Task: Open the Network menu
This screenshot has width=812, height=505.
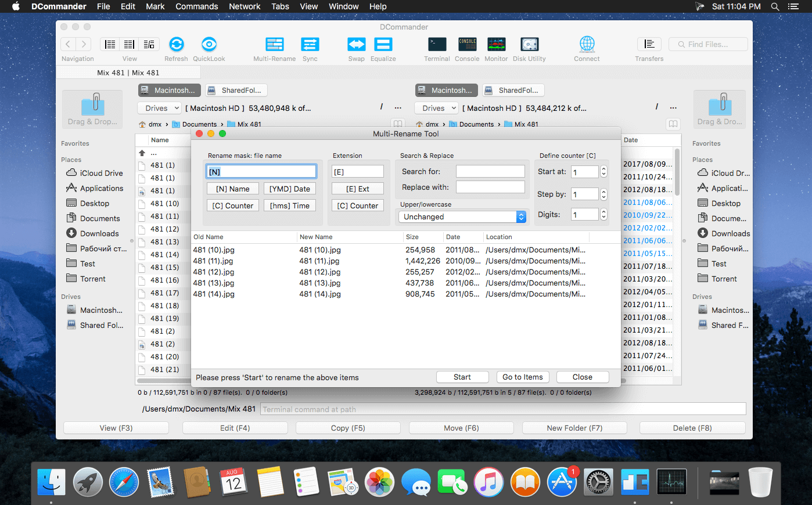Action: (245, 6)
